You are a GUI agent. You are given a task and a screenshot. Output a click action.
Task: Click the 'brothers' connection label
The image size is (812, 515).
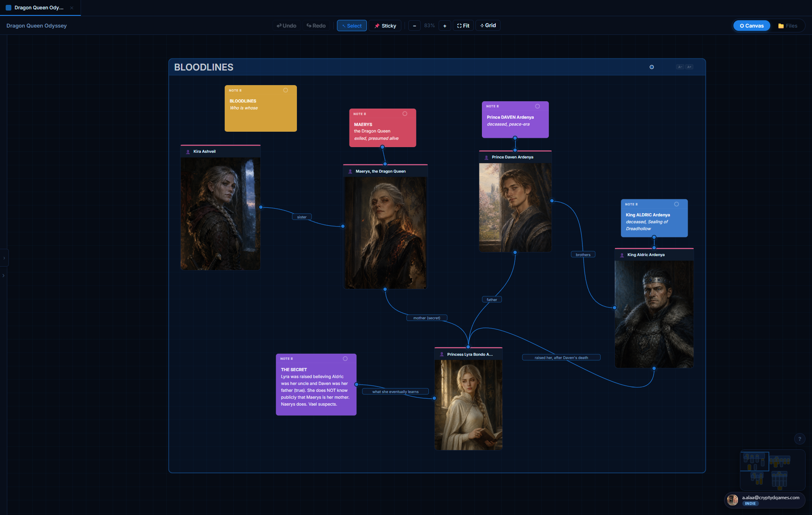tap(583, 255)
